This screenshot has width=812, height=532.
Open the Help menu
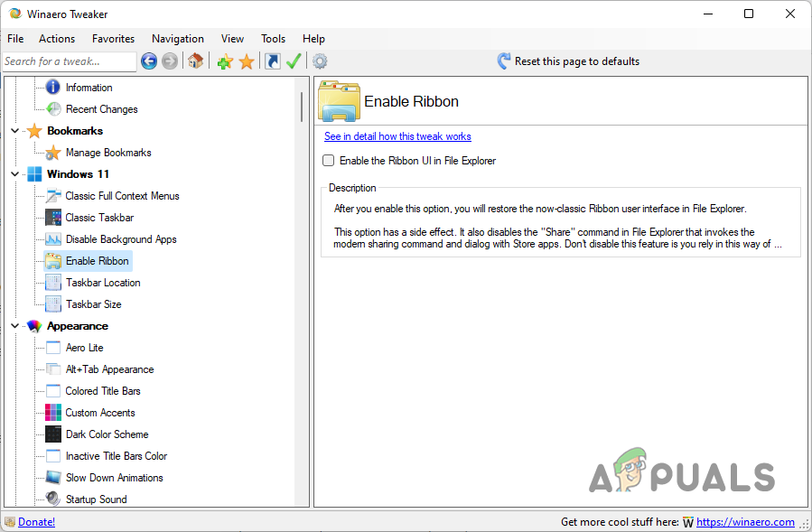(x=313, y=39)
